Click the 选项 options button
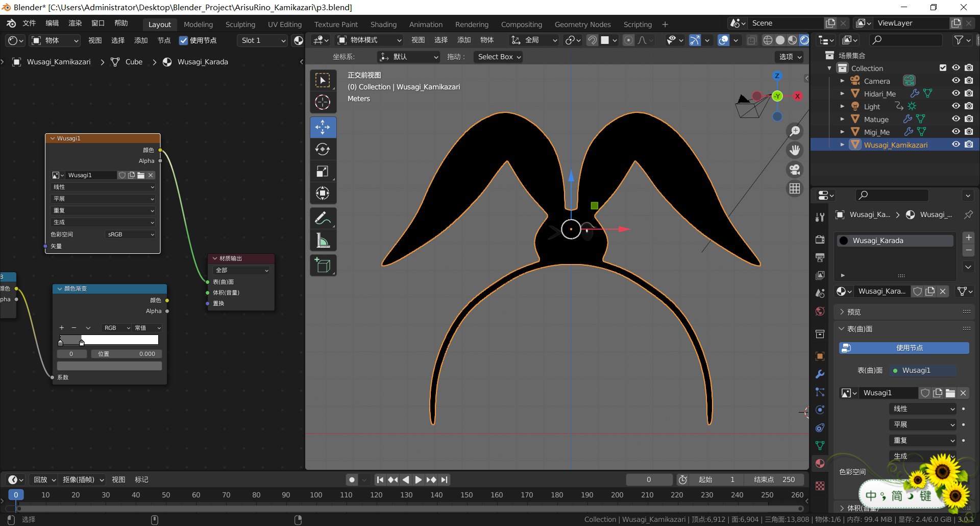The width and height of the screenshot is (980, 526). coord(790,57)
